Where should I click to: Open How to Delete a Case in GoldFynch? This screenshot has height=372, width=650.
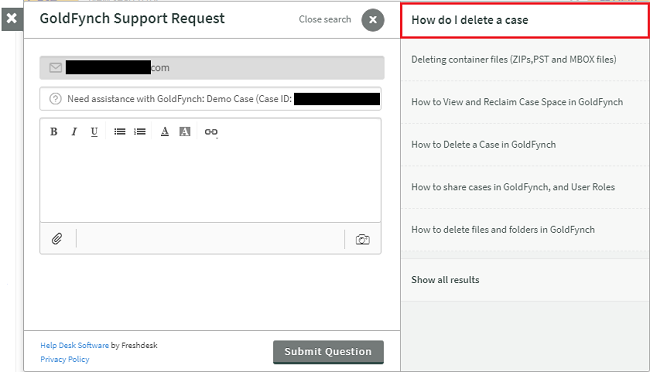(x=525, y=145)
